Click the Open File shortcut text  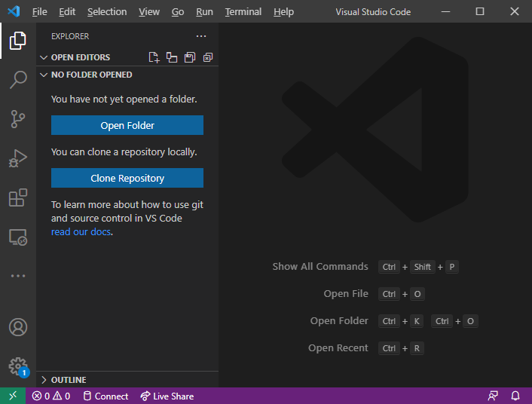[x=346, y=294]
